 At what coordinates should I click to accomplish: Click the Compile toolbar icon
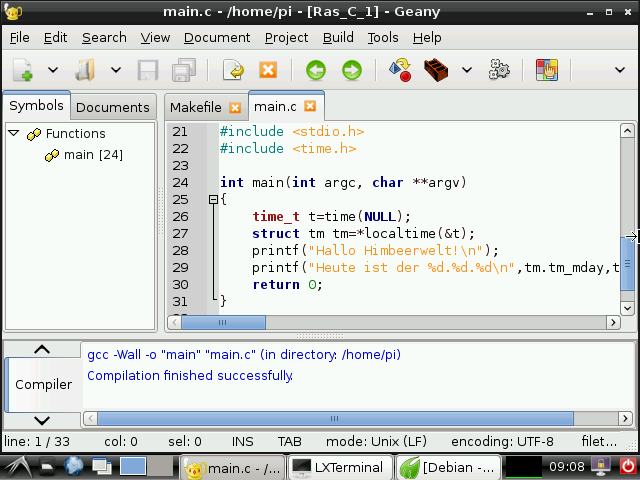click(400, 70)
